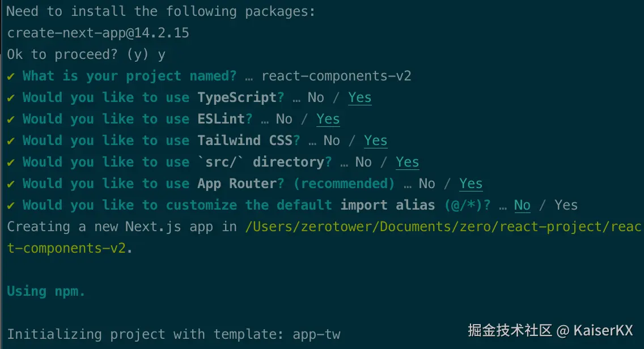Choose No for the ESLint option

[x=284, y=120]
